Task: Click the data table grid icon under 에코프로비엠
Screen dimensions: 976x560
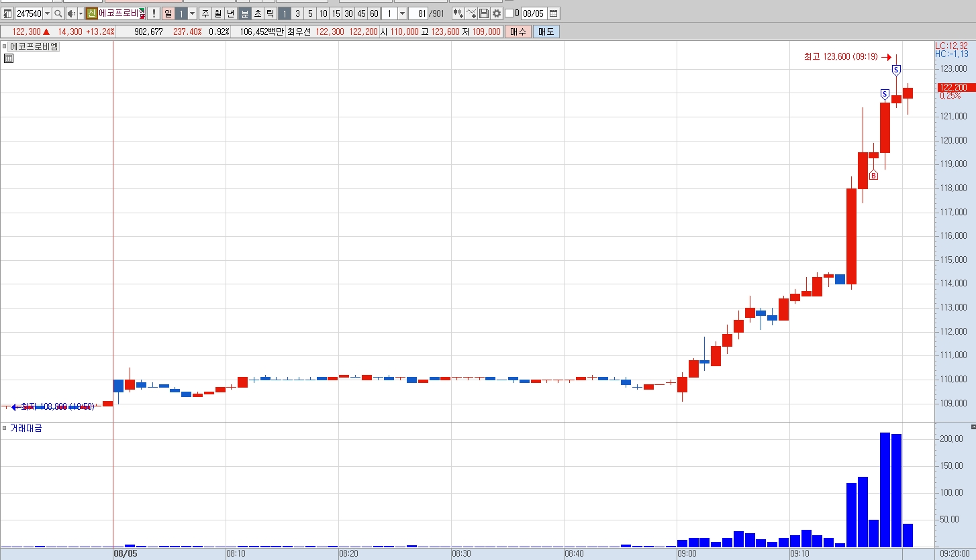Action: (x=9, y=58)
